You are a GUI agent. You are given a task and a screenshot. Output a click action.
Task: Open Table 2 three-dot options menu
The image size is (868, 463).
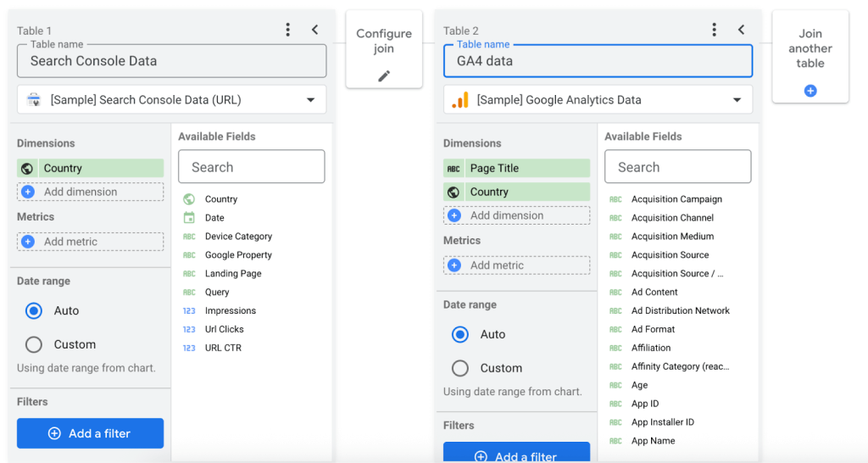pos(714,30)
